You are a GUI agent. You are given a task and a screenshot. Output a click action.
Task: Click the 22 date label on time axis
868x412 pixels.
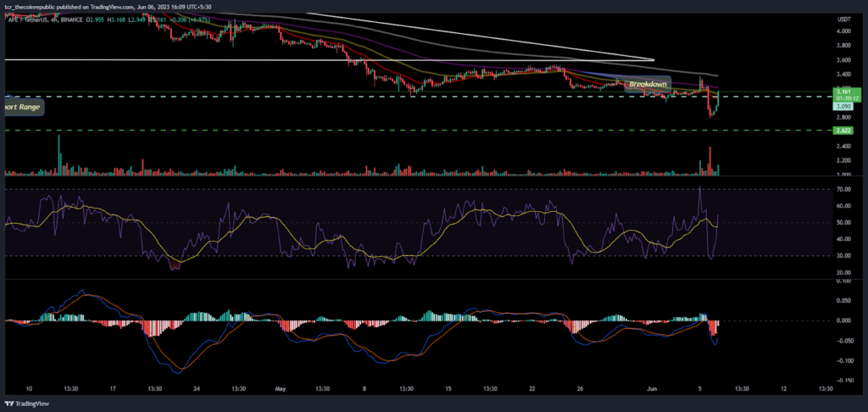[x=532, y=388]
